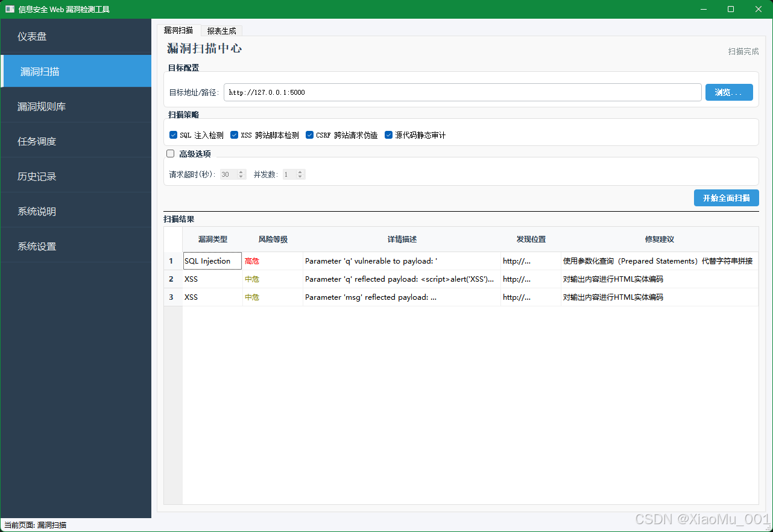
Task: Click the 高危 risk level cell
Action: pos(273,261)
